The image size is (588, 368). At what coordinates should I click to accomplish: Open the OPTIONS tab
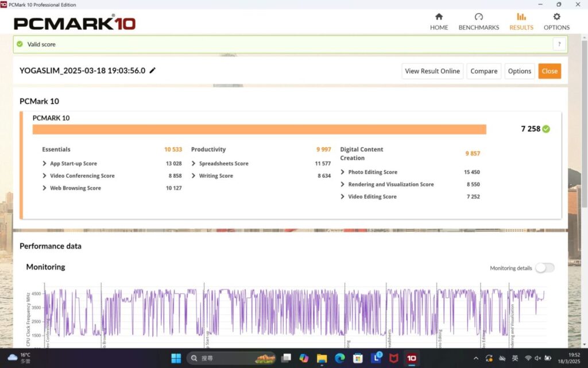tap(556, 22)
